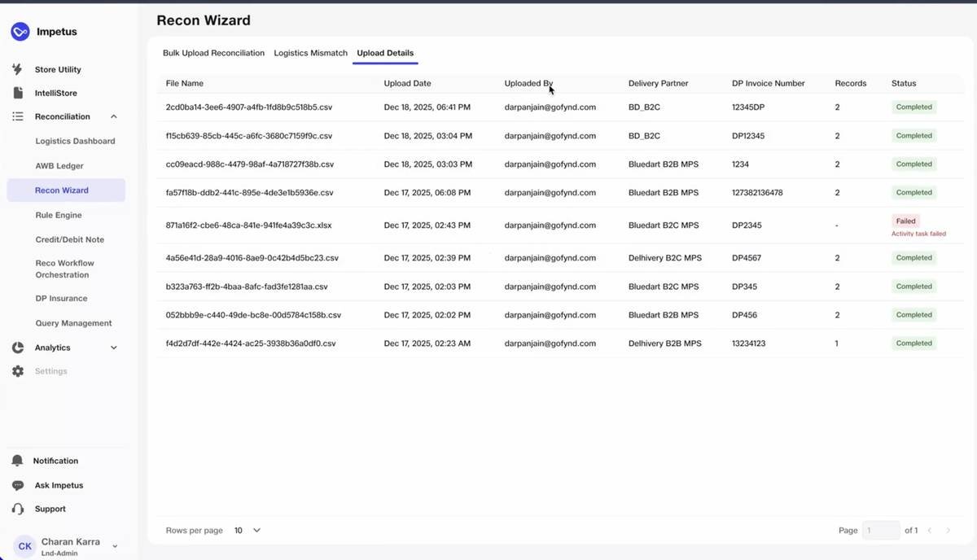Click the CK user avatar

click(25, 546)
